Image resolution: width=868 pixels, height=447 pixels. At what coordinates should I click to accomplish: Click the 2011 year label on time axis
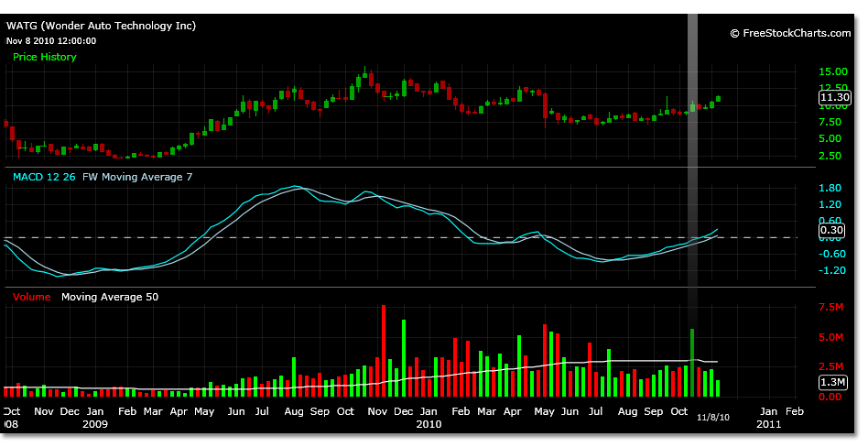tap(768, 425)
